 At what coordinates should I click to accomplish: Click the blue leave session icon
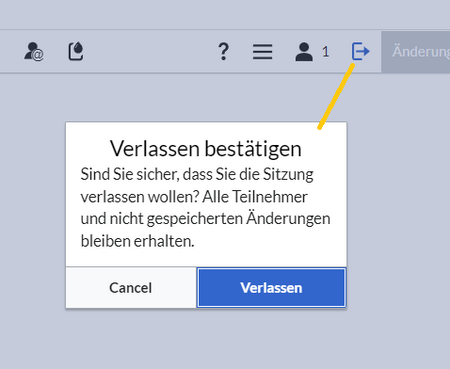point(361,51)
